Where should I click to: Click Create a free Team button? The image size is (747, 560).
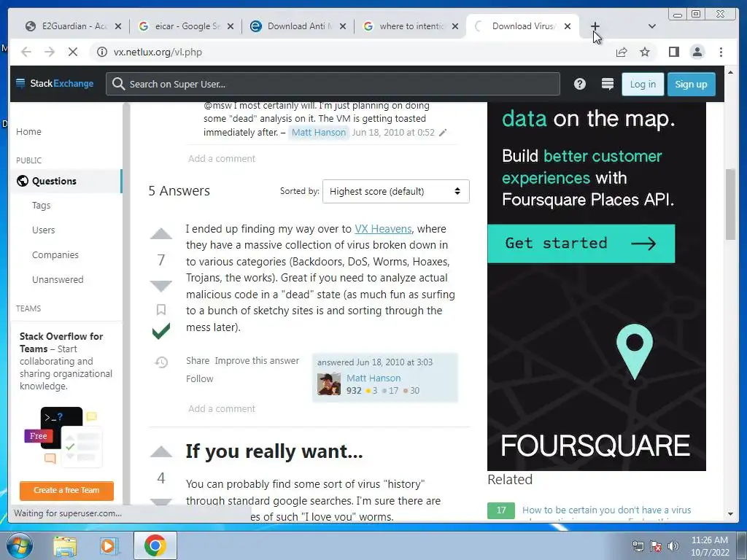[x=66, y=490]
